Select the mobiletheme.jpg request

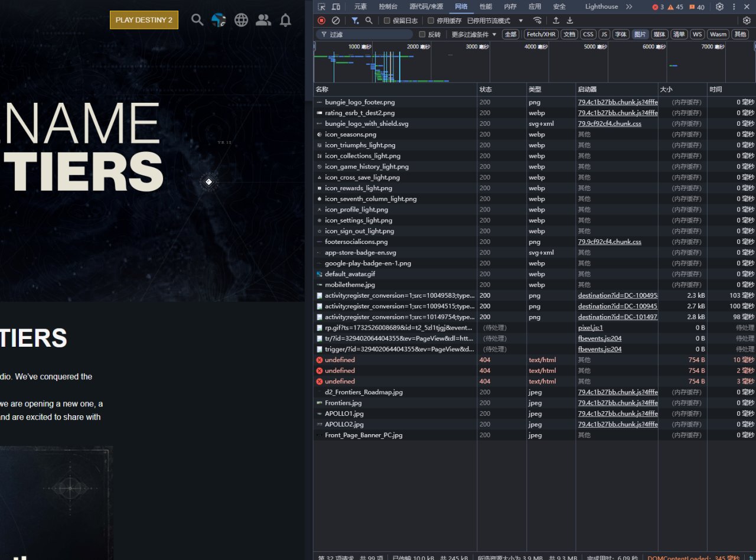535,285
